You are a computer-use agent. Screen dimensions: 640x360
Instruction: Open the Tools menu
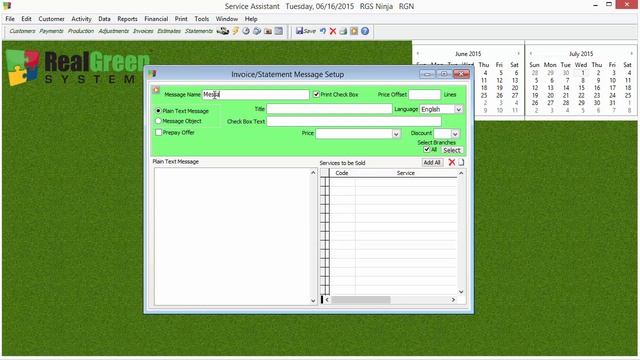202,19
